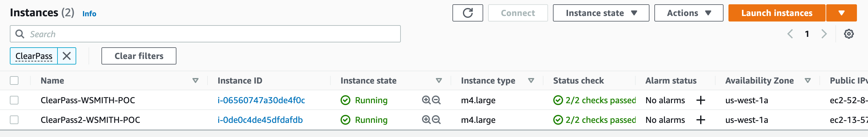Open the Actions dropdown menu
Viewport: 868px width, 137px height.
point(688,13)
